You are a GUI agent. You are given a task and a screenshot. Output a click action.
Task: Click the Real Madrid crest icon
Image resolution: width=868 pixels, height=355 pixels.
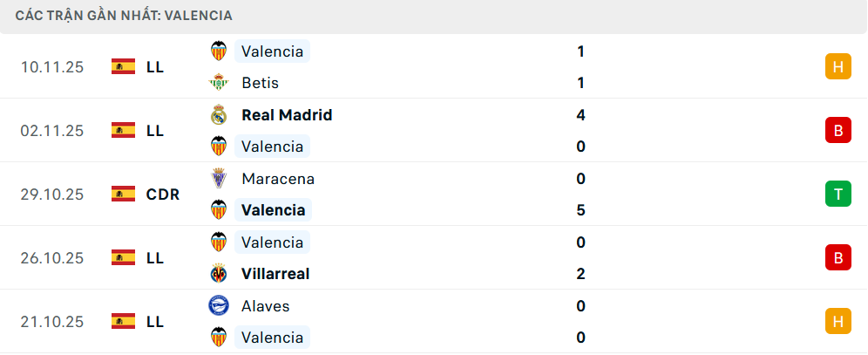click(219, 114)
